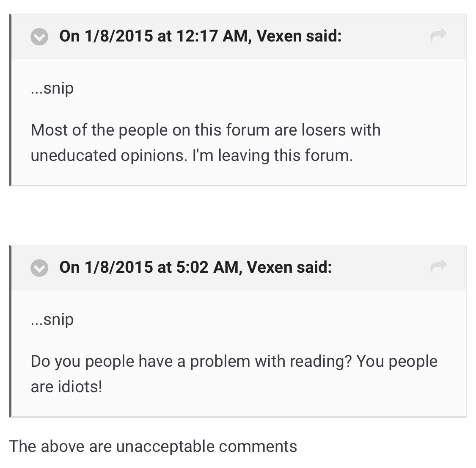Open the 5:02 AM quote header link
This screenshot has width=476, height=468.
coord(195,267)
